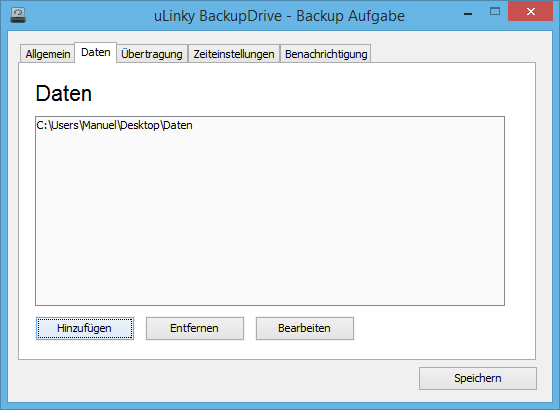Click gray area left of Speichern

pos(214,379)
